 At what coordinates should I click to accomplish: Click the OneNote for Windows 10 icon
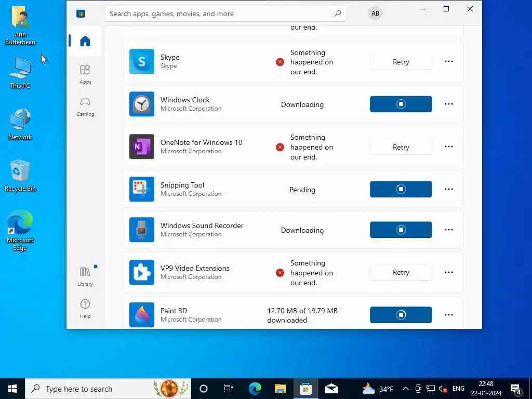point(142,147)
